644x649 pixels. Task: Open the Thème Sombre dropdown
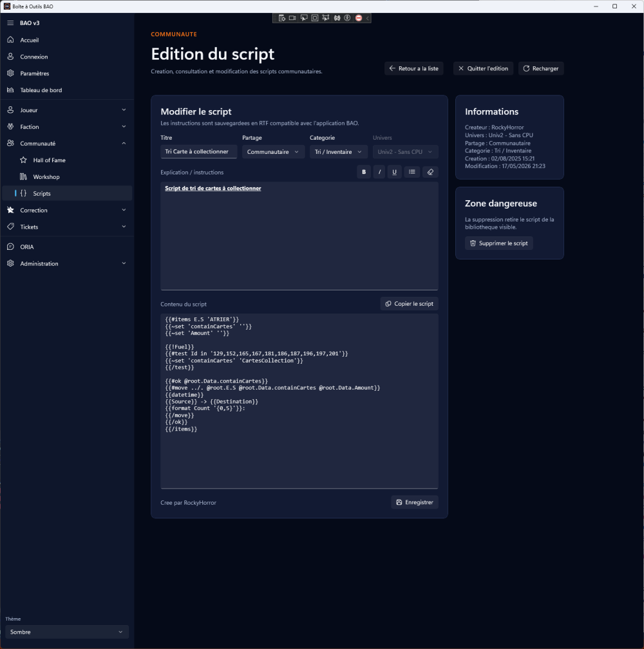point(66,632)
